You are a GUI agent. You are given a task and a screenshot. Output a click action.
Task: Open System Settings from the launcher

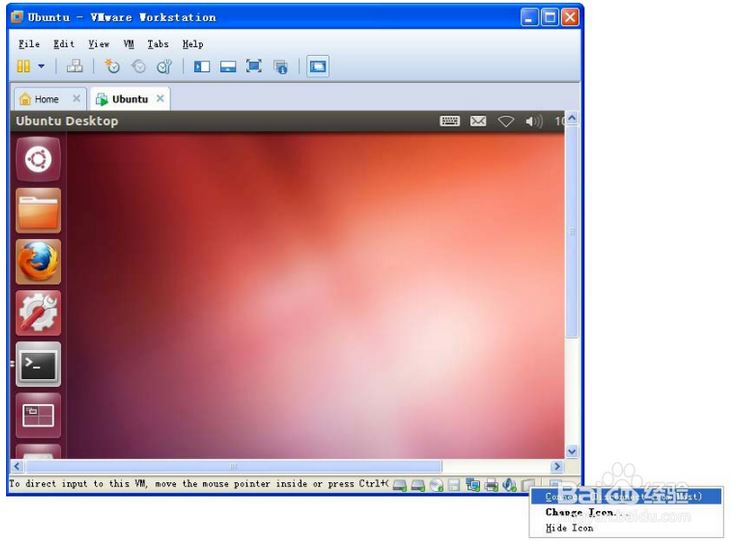[38, 313]
